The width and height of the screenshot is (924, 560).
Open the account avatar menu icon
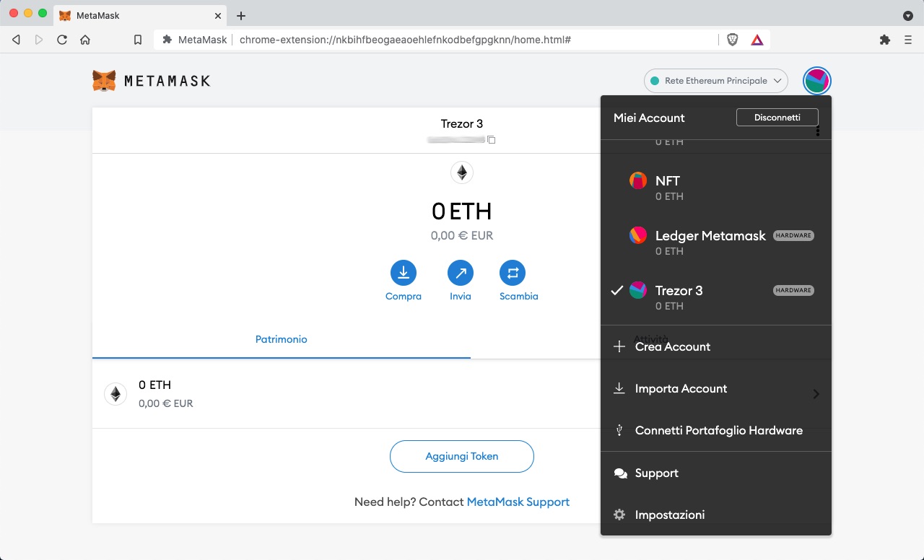[817, 81]
